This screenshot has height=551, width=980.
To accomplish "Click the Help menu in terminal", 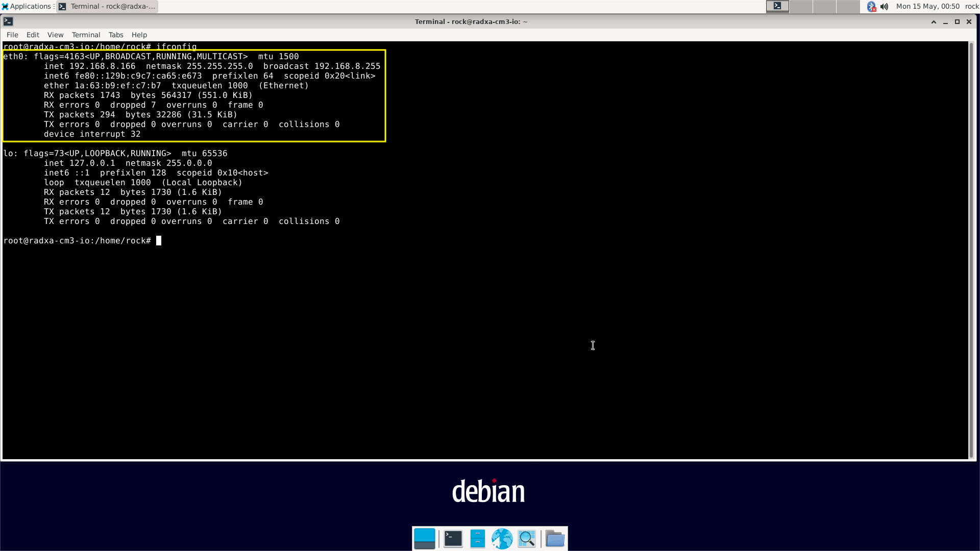I will pos(139,34).
